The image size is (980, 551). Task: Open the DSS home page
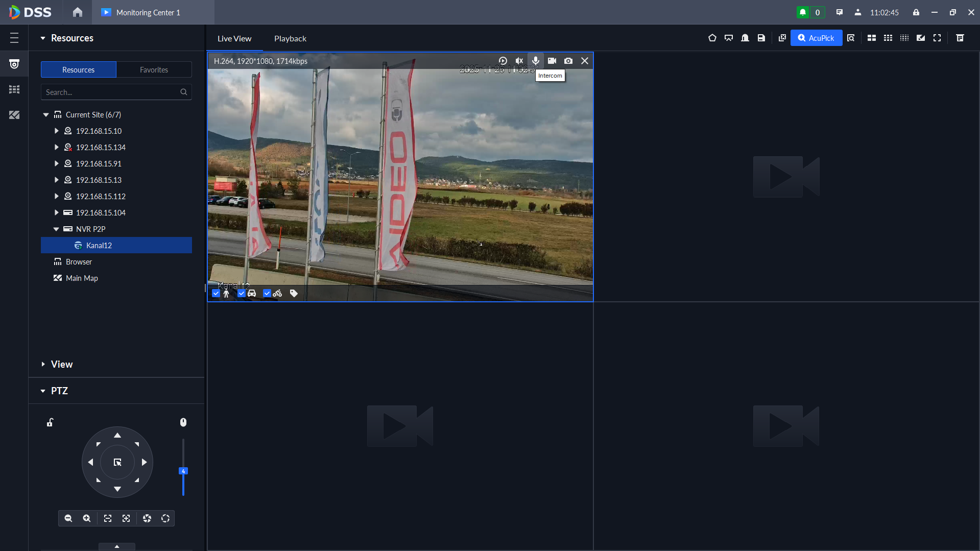tap(77, 12)
